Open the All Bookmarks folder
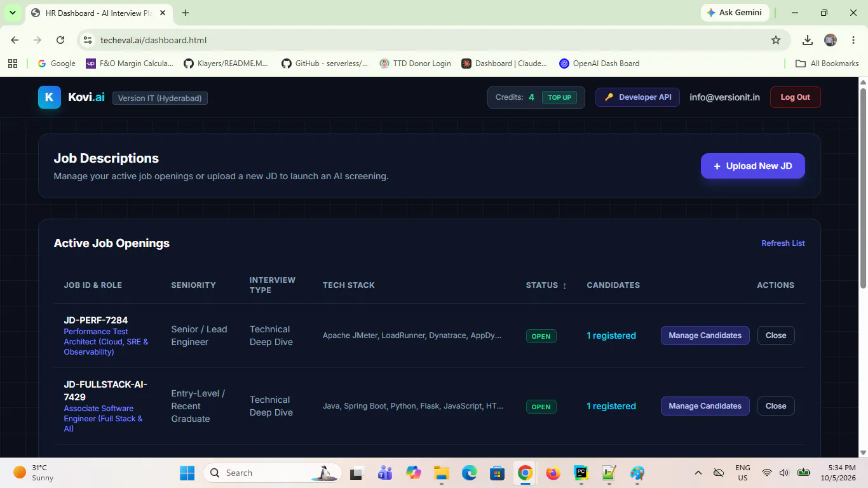 [827, 64]
